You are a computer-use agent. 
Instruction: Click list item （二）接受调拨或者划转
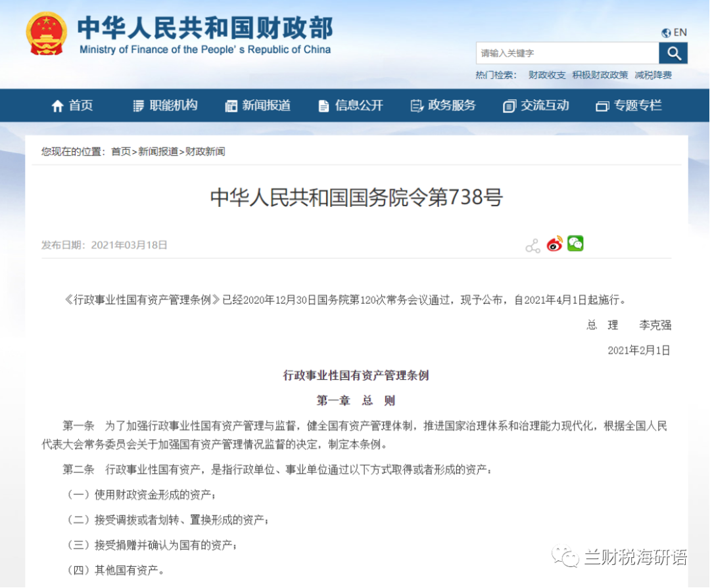167,520
